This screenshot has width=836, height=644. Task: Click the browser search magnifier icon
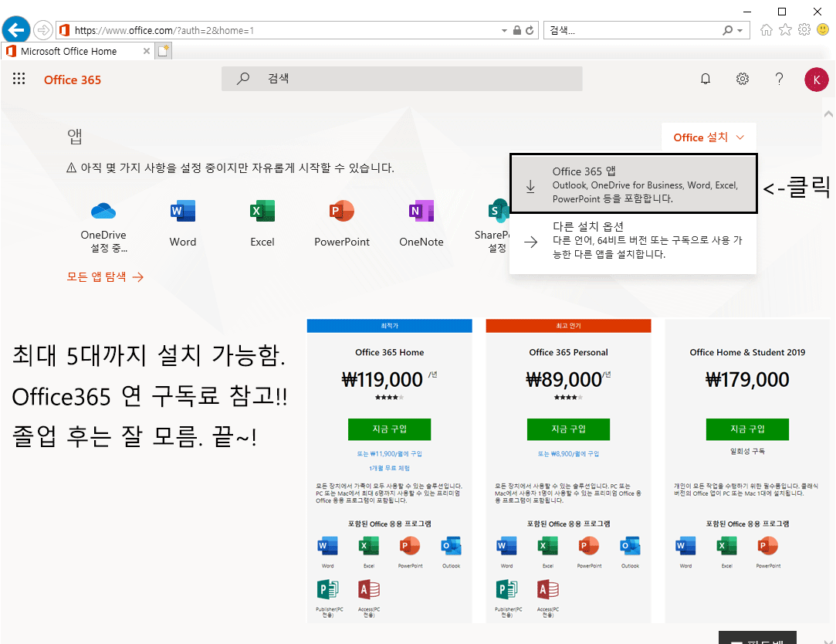click(727, 30)
